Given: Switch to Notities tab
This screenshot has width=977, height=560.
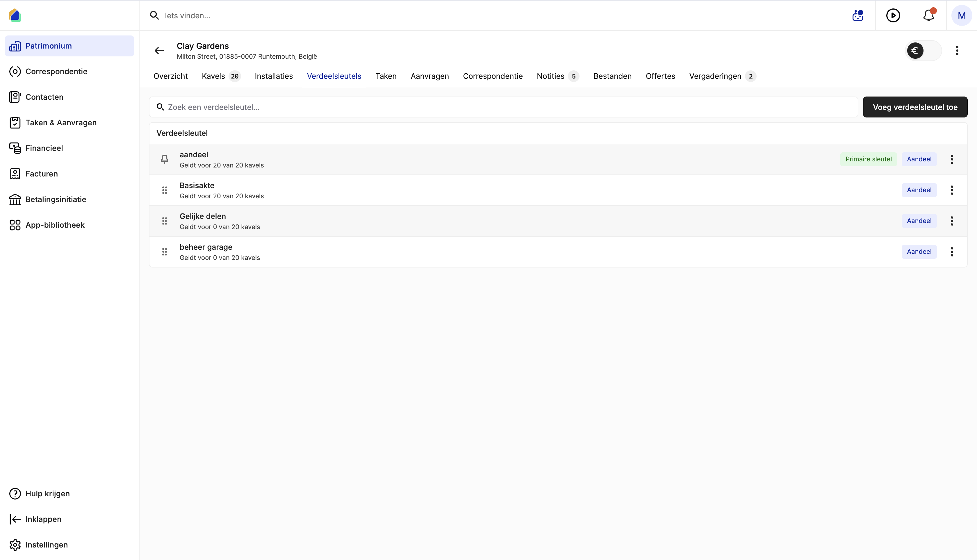Looking at the screenshot, I should [x=558, y=76].
